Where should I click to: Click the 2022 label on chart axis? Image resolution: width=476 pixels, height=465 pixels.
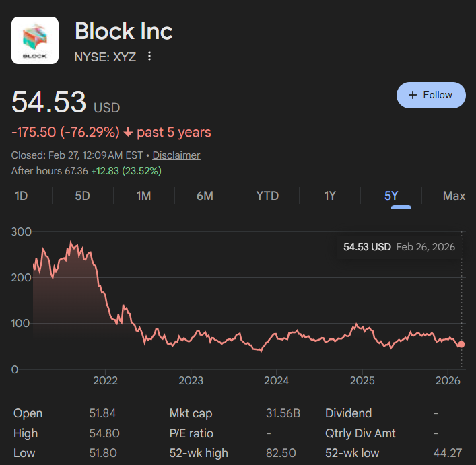click(105, 380)
